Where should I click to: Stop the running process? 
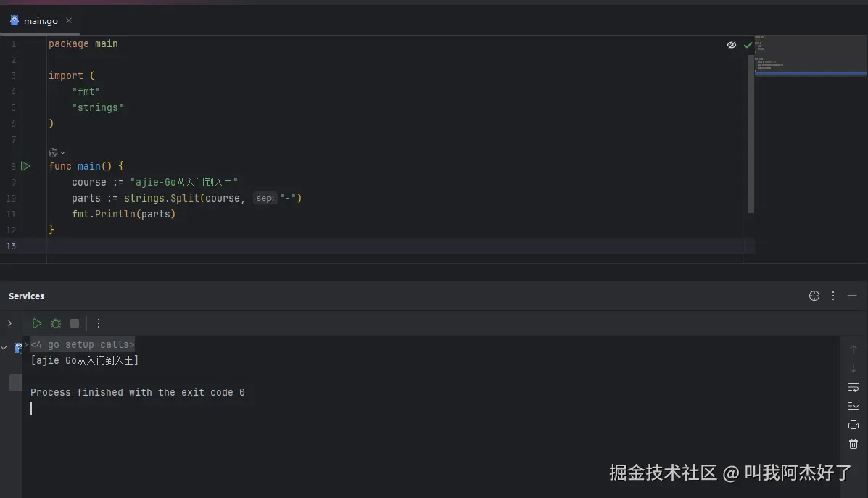(75, 323)
